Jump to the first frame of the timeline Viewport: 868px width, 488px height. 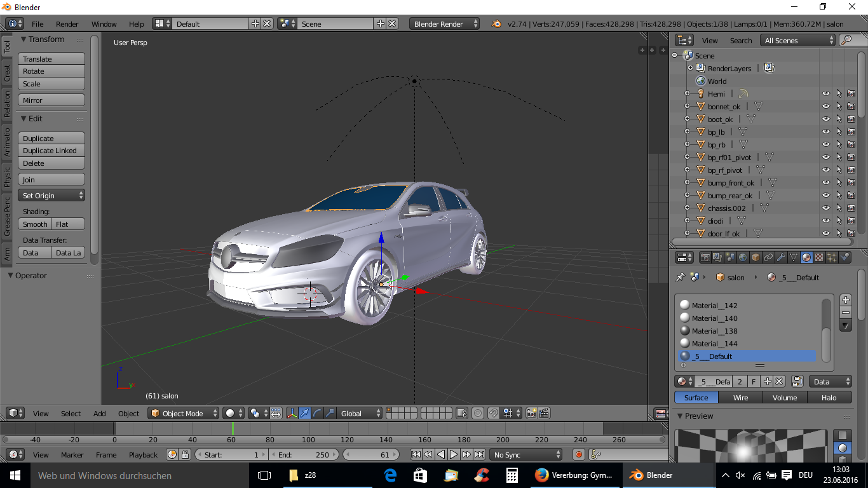coord(416,454)
